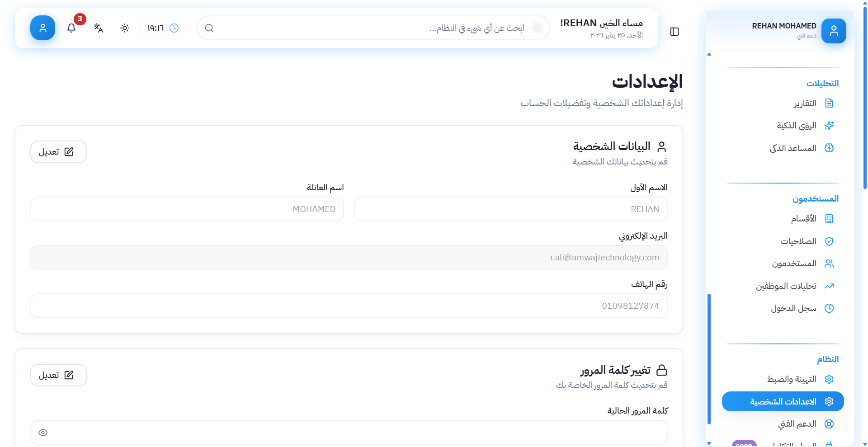The height and width of the screenshot is (447, 868).
Task: Click the user profile avatar in top bar
Action: click(43, 28)
